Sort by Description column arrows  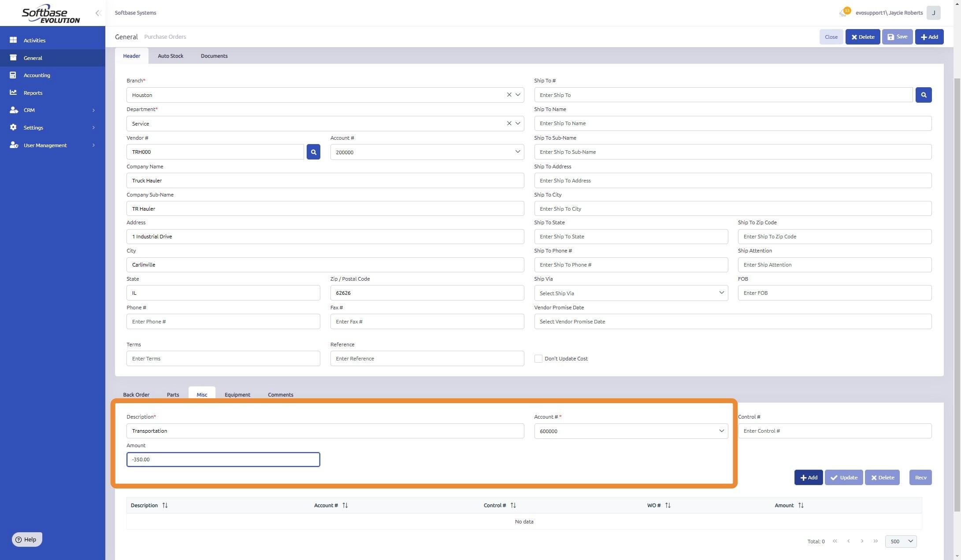[x=165, y=505]
